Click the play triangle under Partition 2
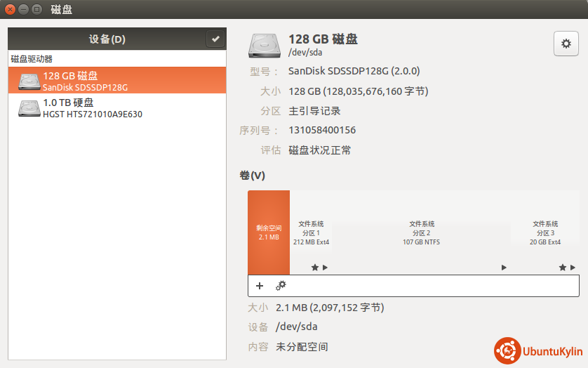The image size is (588, 368). point(504,268)
